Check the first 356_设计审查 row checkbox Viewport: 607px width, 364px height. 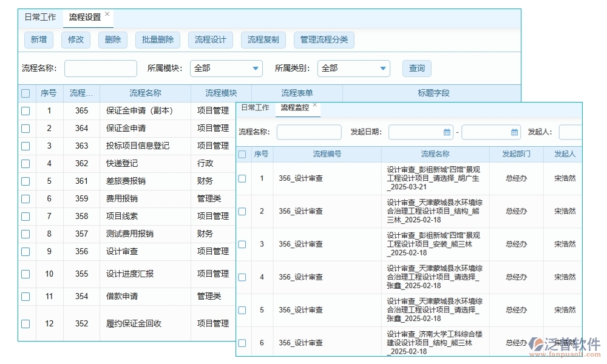242,178
